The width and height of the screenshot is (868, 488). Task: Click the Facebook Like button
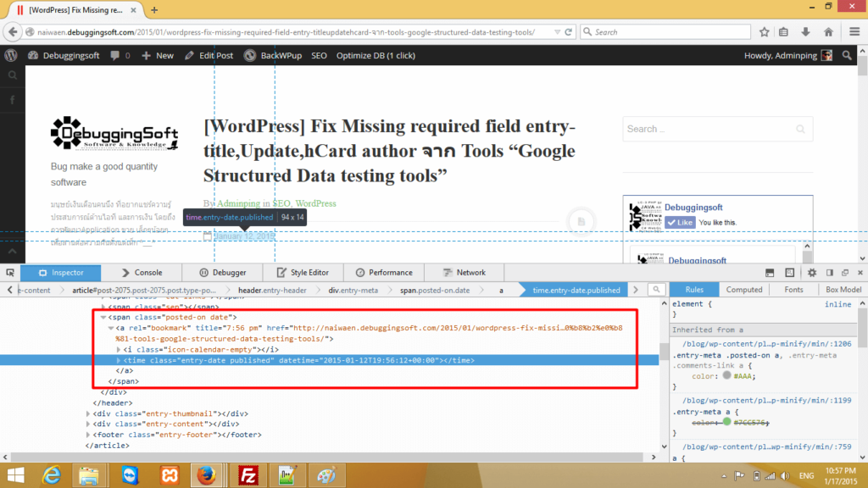pyautogui.click(x=681, y=223)
